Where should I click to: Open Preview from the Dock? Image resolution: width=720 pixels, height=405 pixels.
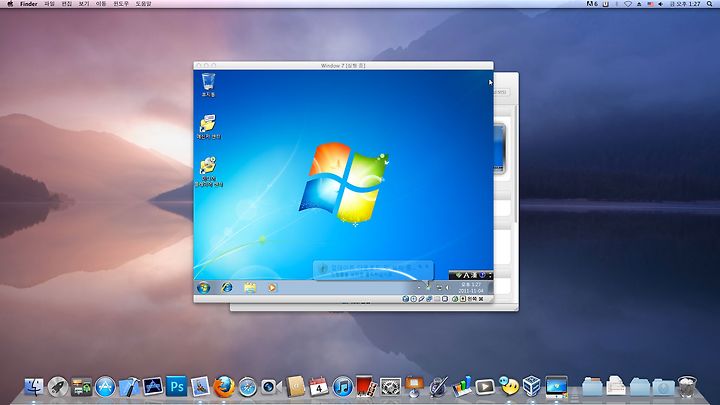(200, 387)
